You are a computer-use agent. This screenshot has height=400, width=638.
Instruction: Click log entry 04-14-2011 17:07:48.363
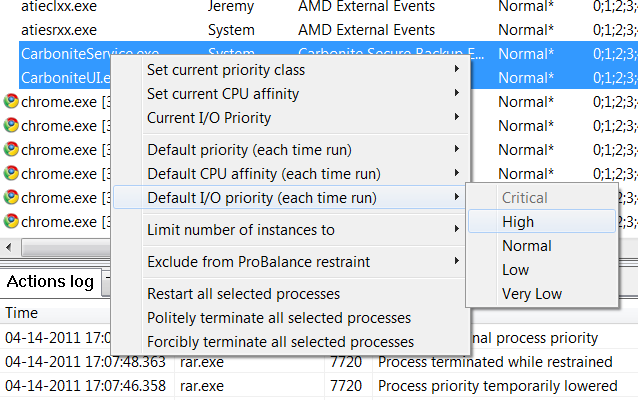(x=85, y=362)
